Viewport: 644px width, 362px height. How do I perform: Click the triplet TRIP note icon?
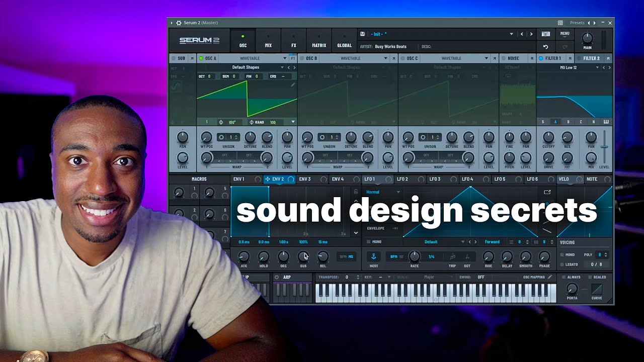[x=452, y=256]
